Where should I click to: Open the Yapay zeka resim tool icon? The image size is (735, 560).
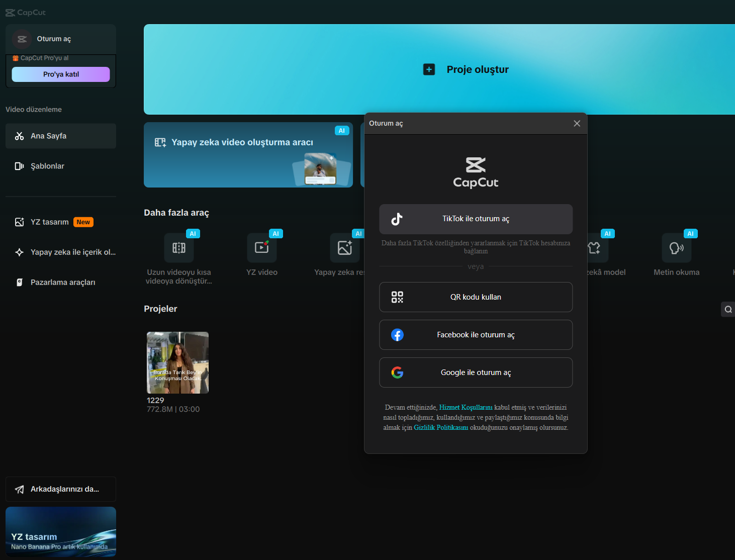345,247
